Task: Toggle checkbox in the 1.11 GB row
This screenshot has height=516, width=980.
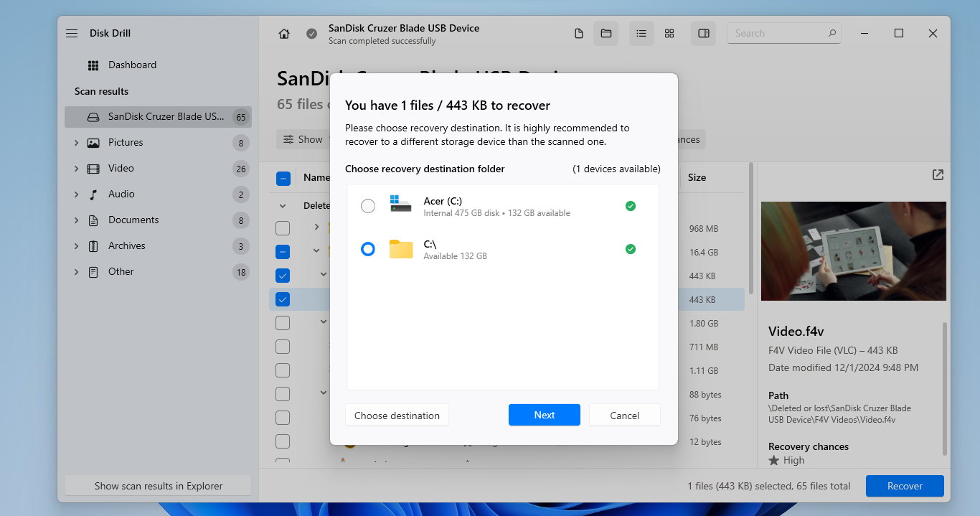Action: [283, 370]
